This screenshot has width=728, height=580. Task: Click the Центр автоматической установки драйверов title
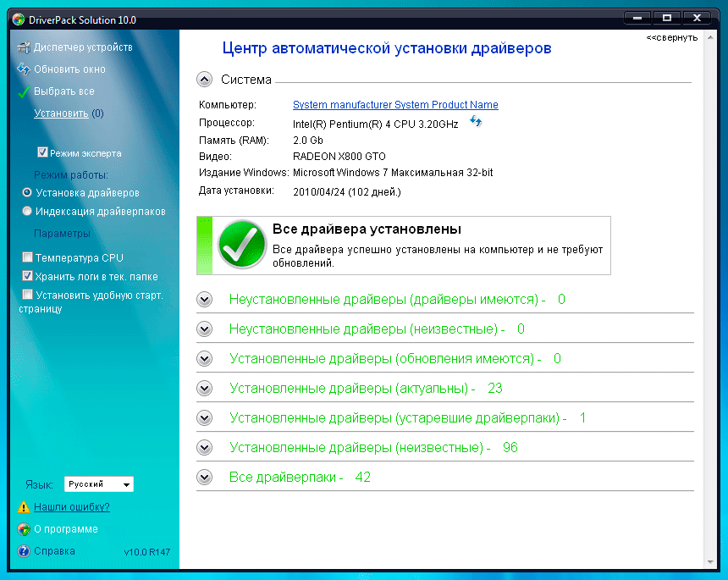coord(387,48)
